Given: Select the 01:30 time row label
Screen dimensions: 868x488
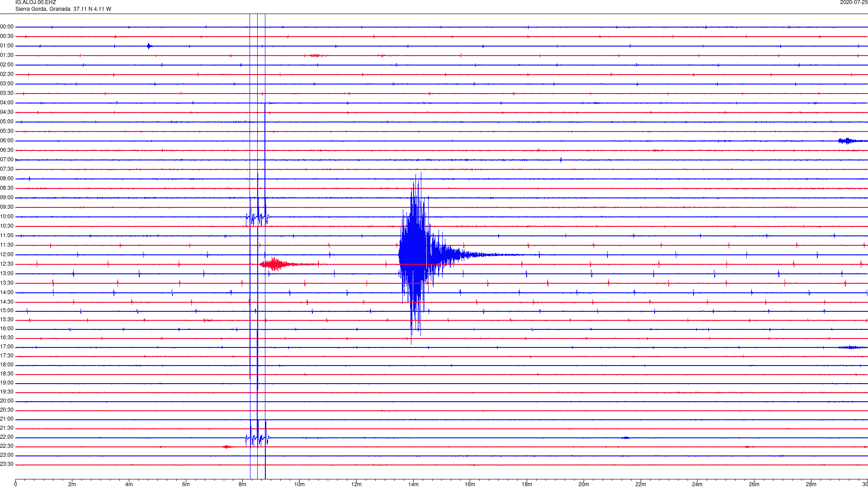Looking at the screenshot, I should [x=7, y=56].
